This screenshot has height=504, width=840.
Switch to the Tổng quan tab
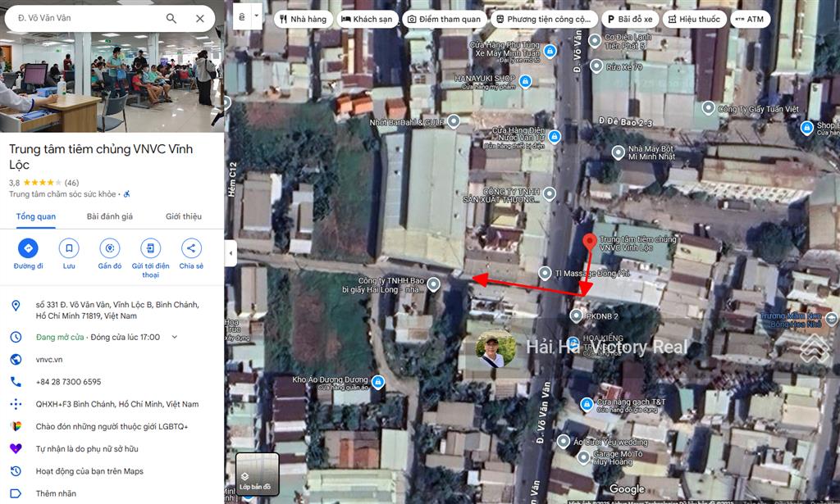(36, 216)
